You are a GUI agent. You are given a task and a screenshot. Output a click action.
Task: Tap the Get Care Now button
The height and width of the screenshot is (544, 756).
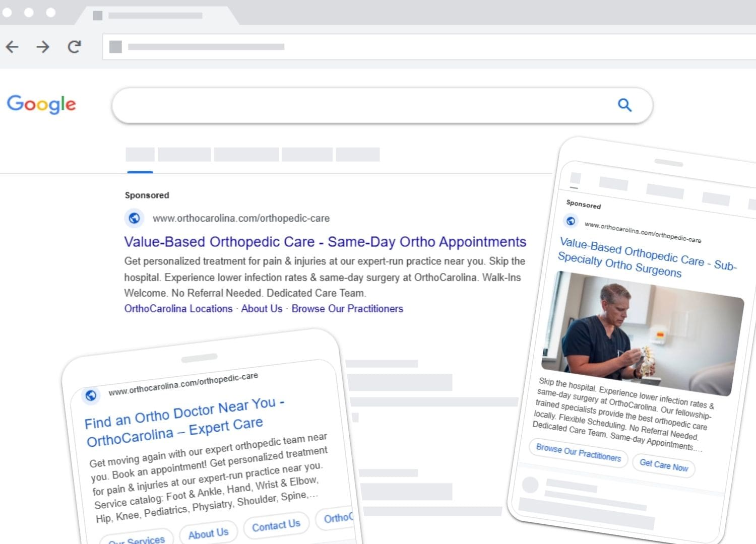tap(663, 465)
